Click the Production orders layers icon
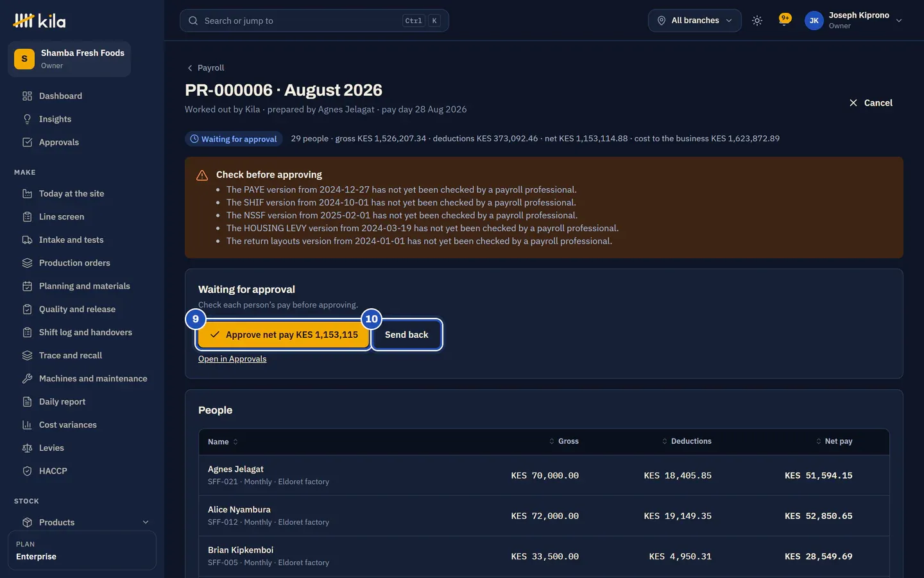The image size is (924, 578). point(27,263)
